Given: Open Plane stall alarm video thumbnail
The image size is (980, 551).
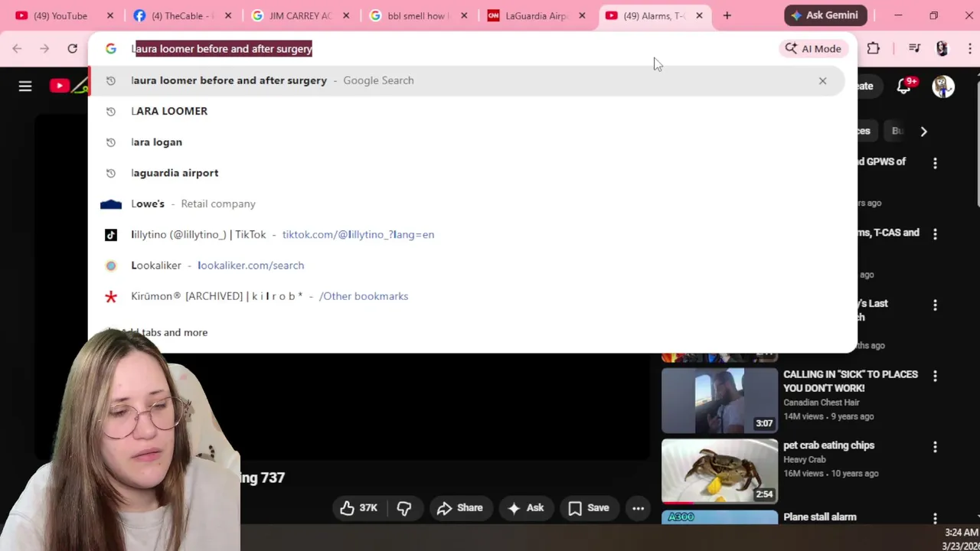Looking at the screenshot, I should 720,518.
